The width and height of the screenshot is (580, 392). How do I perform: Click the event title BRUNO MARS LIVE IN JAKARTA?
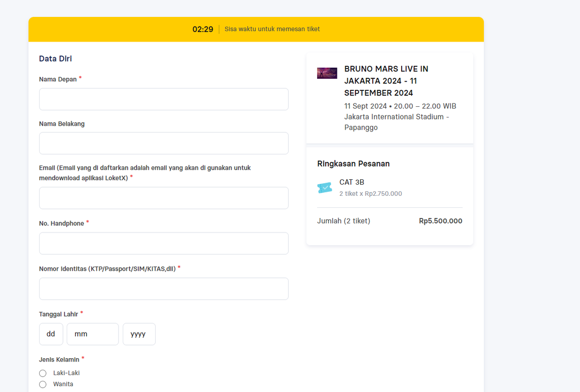[387, 81]
